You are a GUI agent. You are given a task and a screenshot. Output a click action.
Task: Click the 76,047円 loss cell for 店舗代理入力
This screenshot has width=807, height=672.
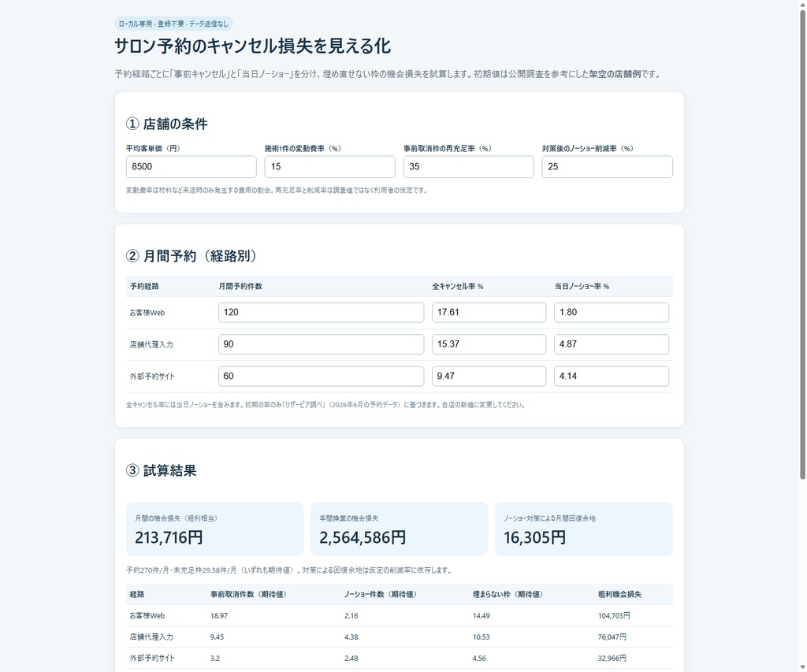612,637
